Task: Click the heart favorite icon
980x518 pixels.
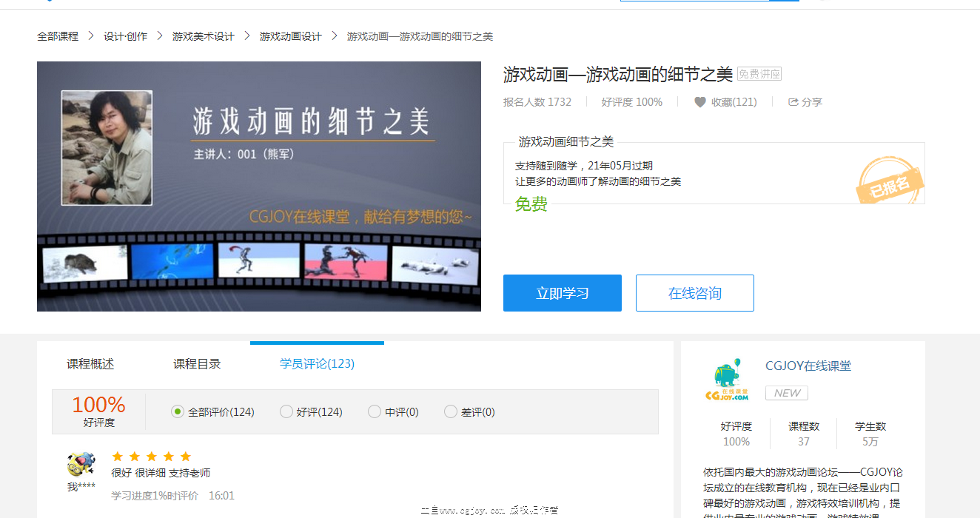Action: point(699,102)
